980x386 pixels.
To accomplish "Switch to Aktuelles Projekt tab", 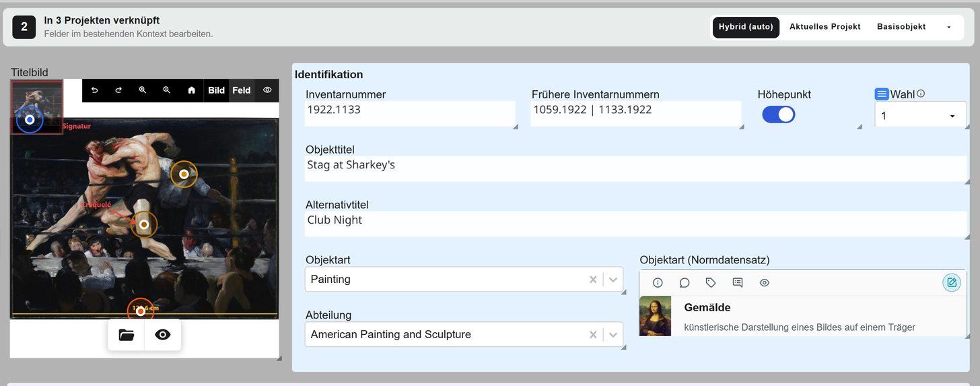I will (x=825, y=27).
